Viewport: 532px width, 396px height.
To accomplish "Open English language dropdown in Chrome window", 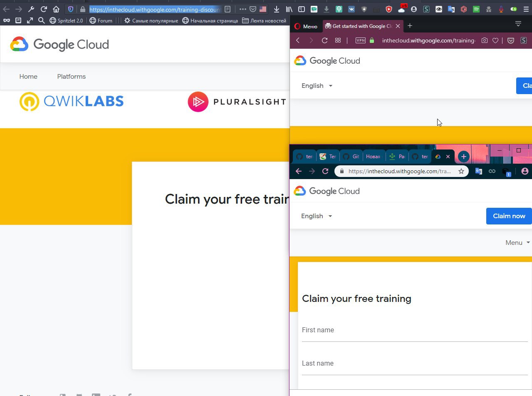I will 317,216.
